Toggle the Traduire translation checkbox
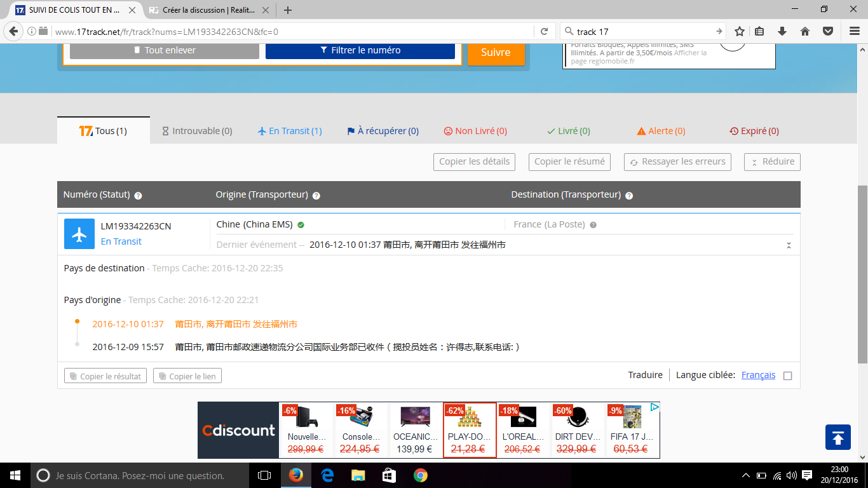 [788, 376]
